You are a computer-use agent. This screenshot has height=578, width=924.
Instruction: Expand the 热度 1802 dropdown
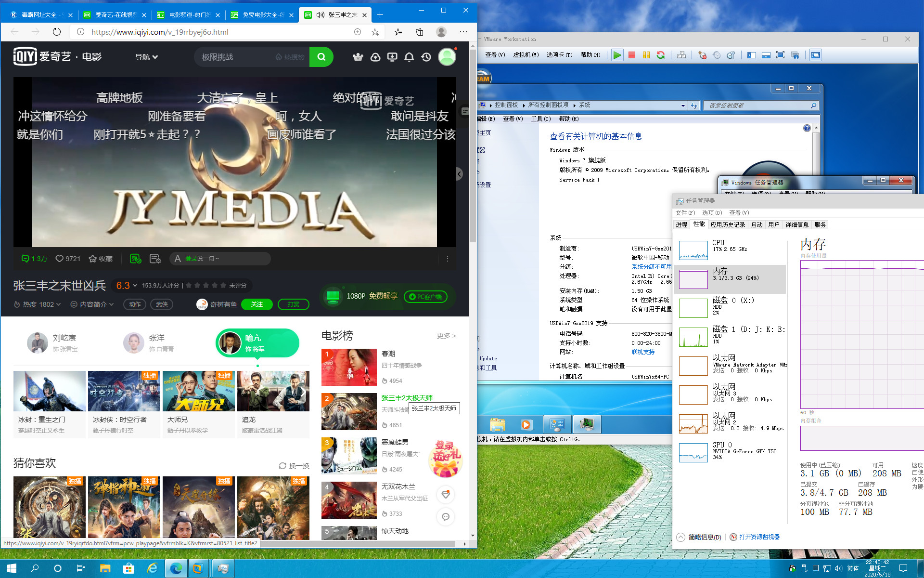37,304
